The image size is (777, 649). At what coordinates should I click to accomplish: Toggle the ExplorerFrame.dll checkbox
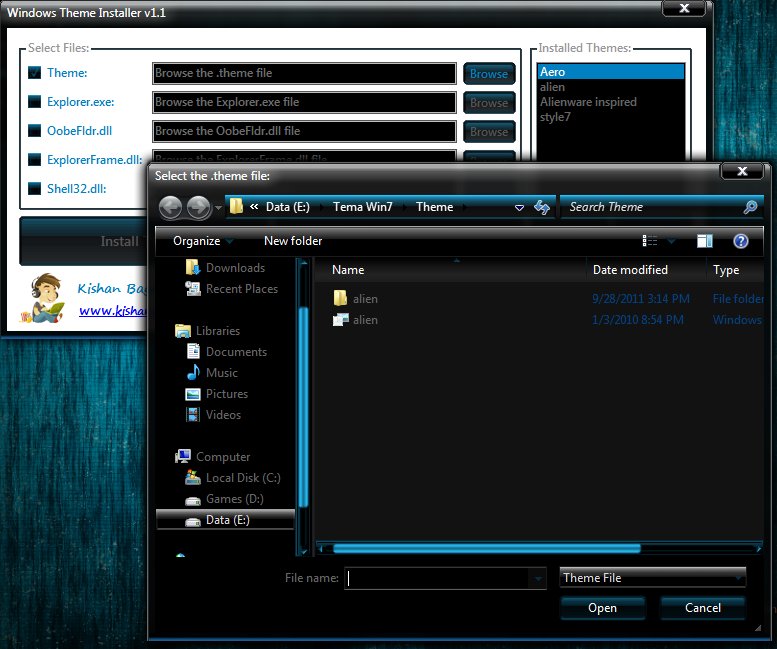[x=35, y=160]
